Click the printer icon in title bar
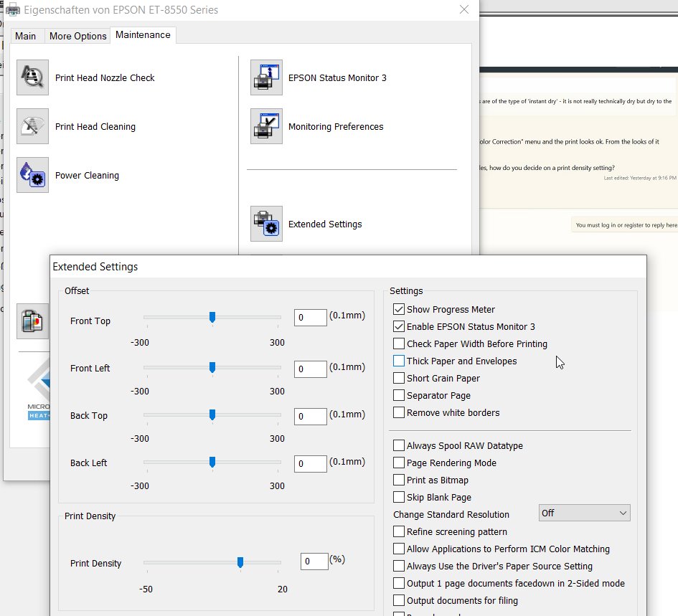Viewport: 678px width, 616px height. [x=13, y=10]
